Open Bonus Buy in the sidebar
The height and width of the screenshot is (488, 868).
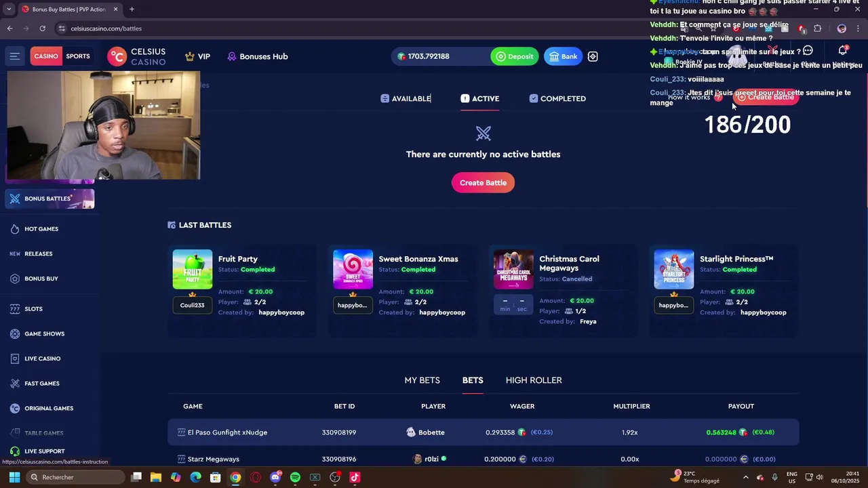[x=41, y=279]
